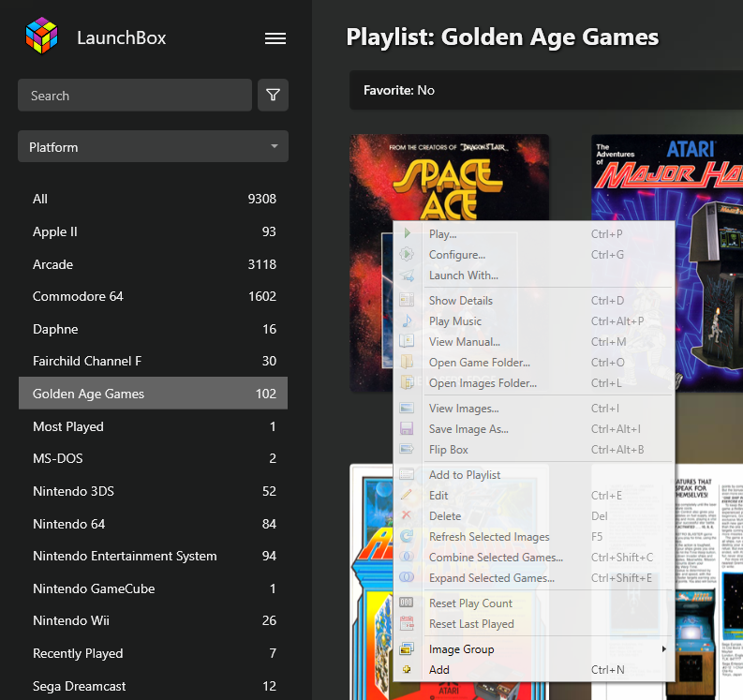
Task: Select Add to Playlist menu entry
Action: click(534, 475)
